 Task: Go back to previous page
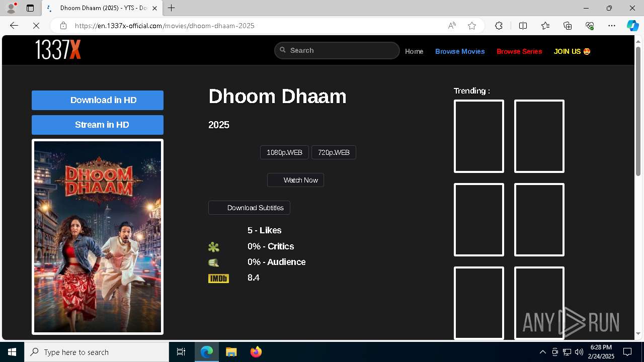[14, 26]
